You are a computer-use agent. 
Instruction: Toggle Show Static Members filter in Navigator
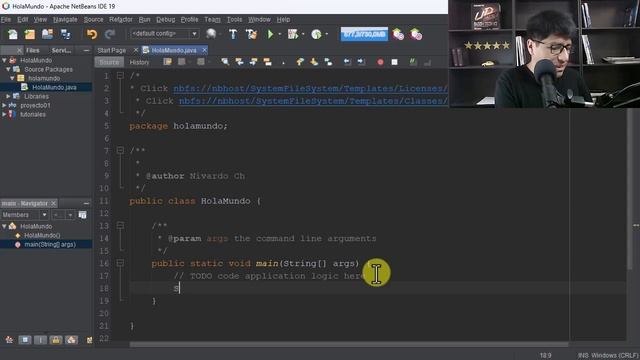coord(40,340)
